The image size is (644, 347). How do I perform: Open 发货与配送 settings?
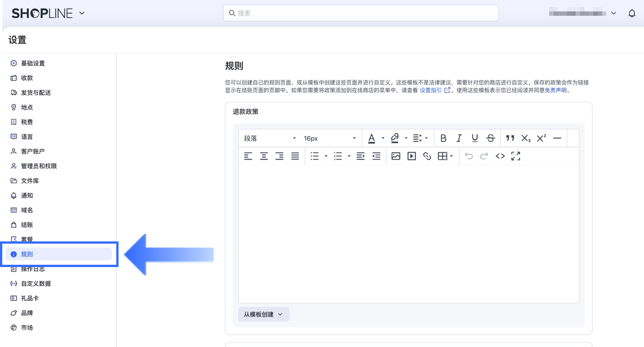36,93
